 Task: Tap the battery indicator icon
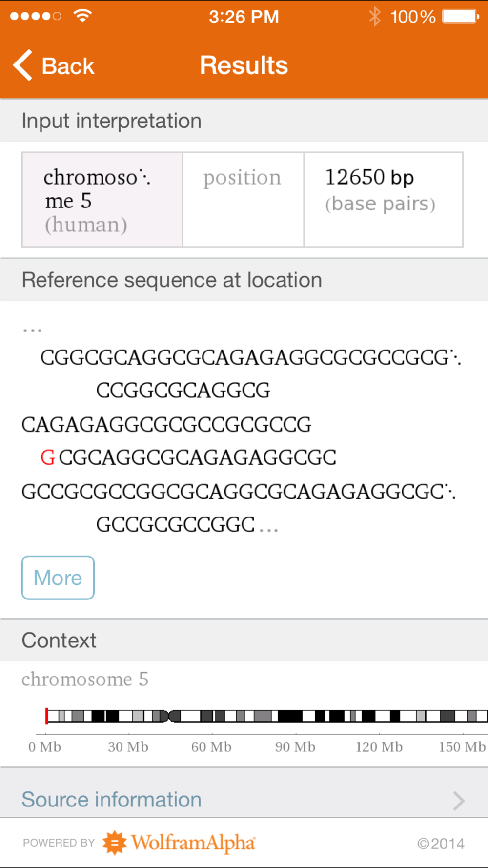click(x=460, y=17)
